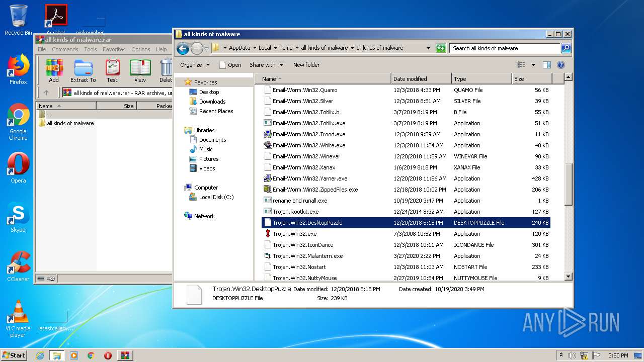Select file rename and runall.exe
Viewport: 644px width, 362px height.
[406, 201]
